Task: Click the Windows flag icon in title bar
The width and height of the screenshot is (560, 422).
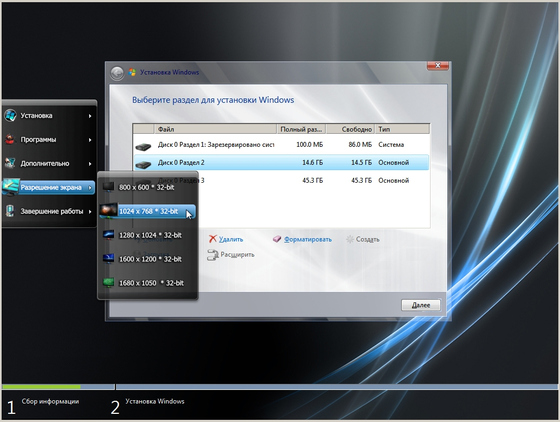Action: pyautogui.click(x=132, y=72)
